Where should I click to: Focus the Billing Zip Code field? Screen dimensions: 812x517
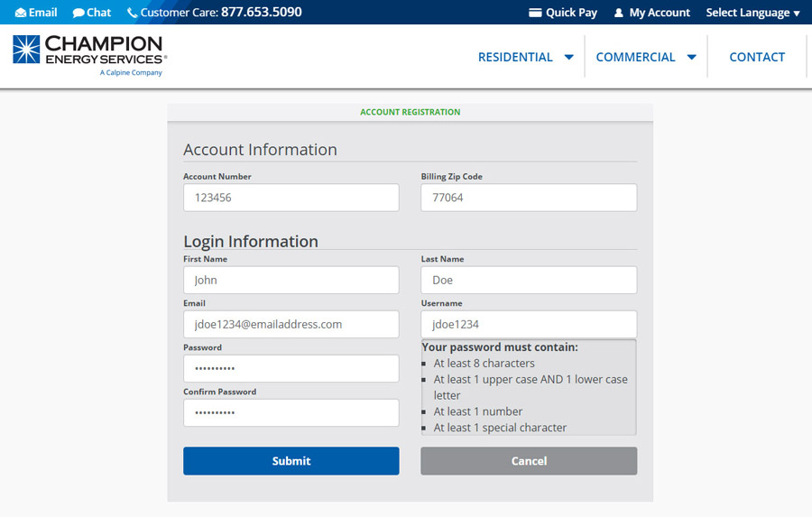coord(529,198)
